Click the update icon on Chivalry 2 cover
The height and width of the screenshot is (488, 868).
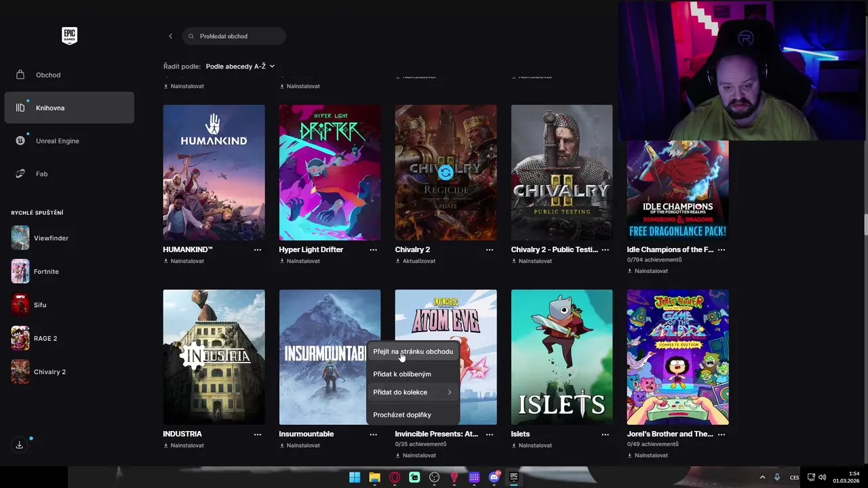(446, 173)
